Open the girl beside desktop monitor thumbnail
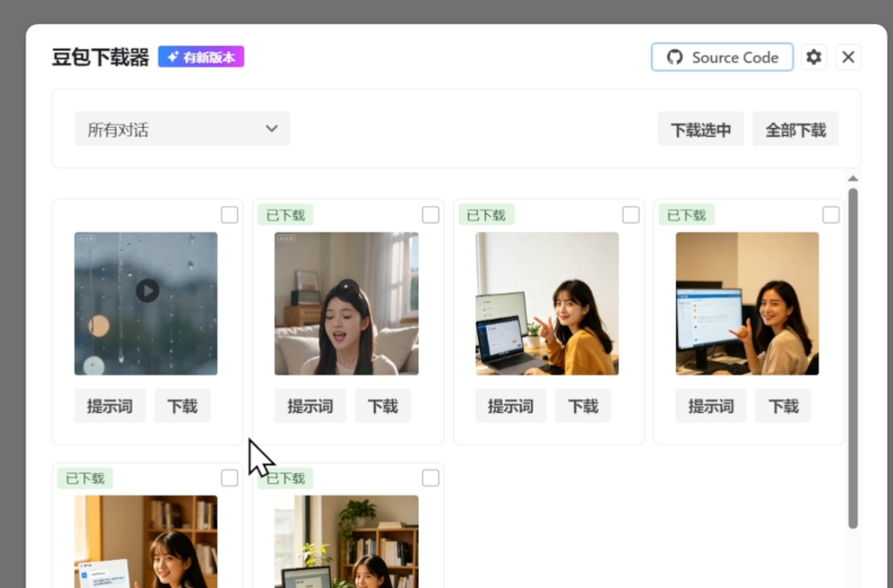Viewport: 893px width, 588px height. pos(747,303)
